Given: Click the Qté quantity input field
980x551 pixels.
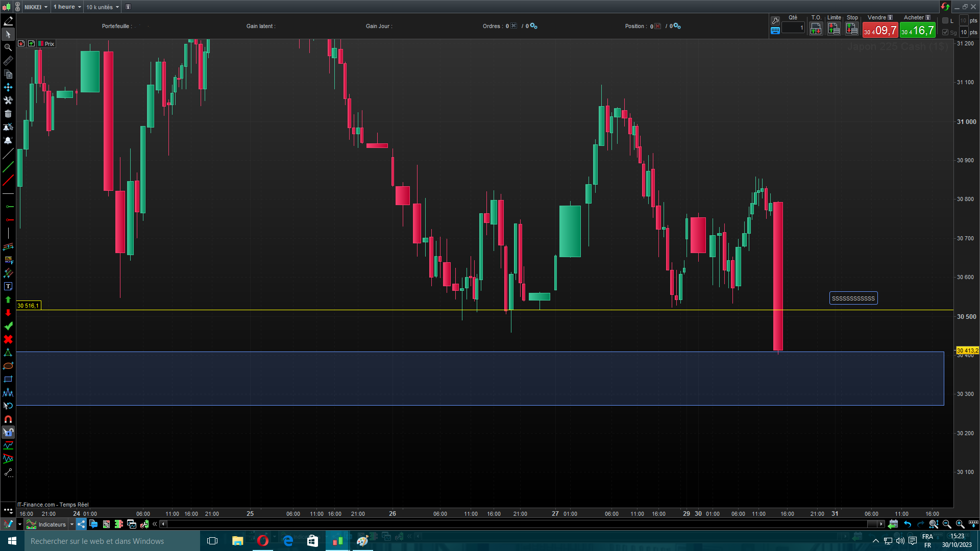Looking at the screenshot, I should [x=793, y=28].
